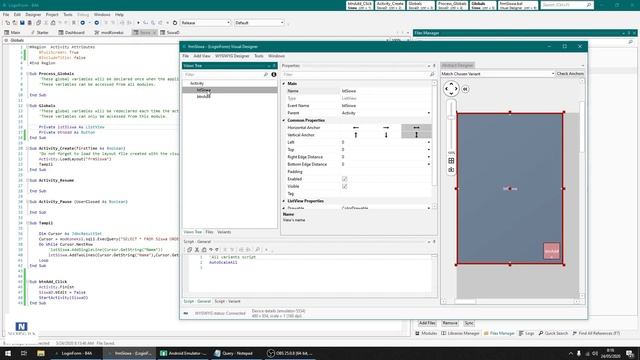Toggle the Enabled checkbox in Properties
Screen dimensions: 640x360
(x=344, y=179)
